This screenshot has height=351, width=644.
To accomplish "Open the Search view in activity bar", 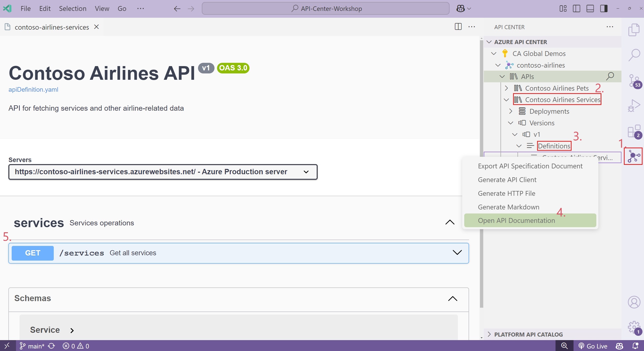I will click(x=634, y=55).
